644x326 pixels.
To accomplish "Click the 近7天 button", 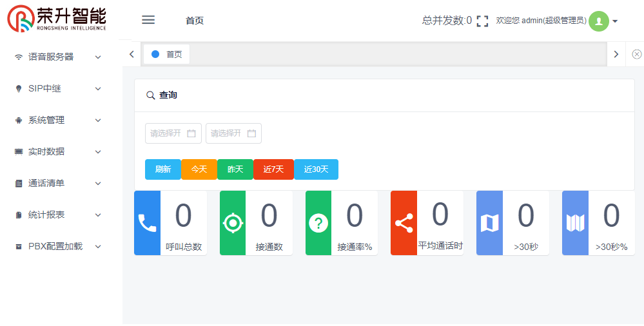I will (x=273, y=169).
